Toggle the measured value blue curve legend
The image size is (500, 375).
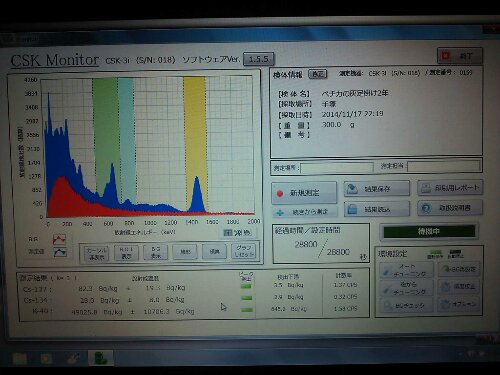pos(60,252)
